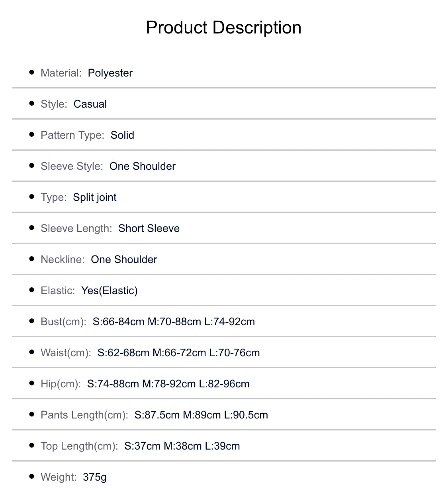The image size is (448, 495).
Task: Select the Short Sleeve value
Action: pos(149,228)
